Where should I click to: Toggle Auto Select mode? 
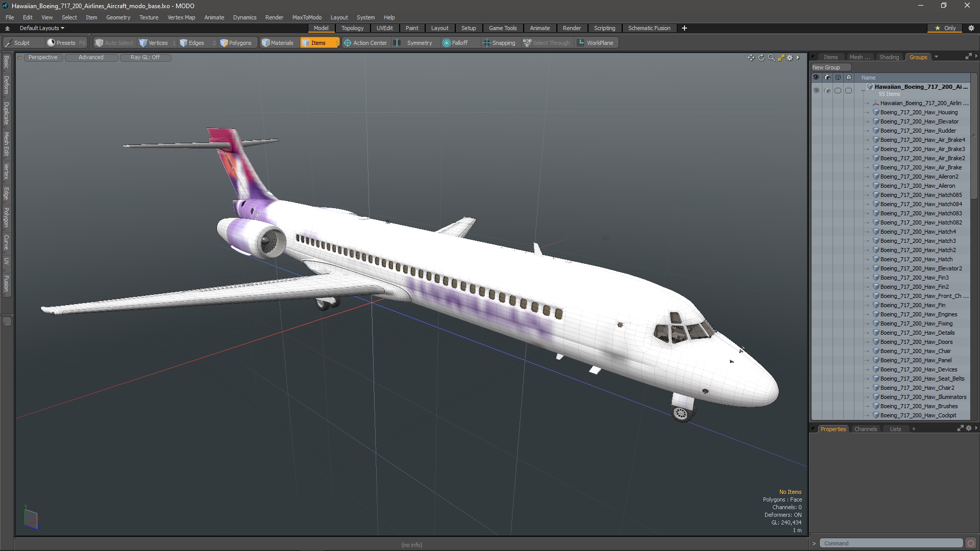[x=114, y=43]
